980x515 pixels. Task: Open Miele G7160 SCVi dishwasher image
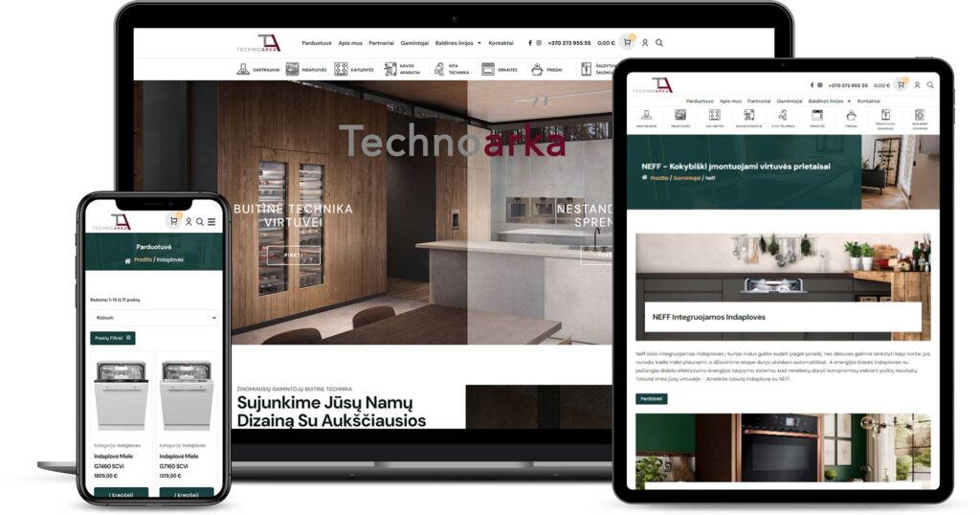[187, 396]
